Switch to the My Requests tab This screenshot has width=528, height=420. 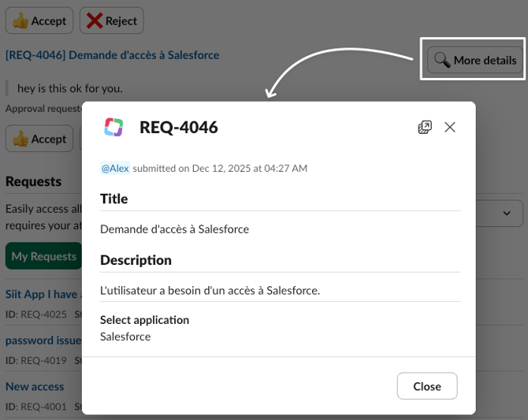tap(43, 256)
